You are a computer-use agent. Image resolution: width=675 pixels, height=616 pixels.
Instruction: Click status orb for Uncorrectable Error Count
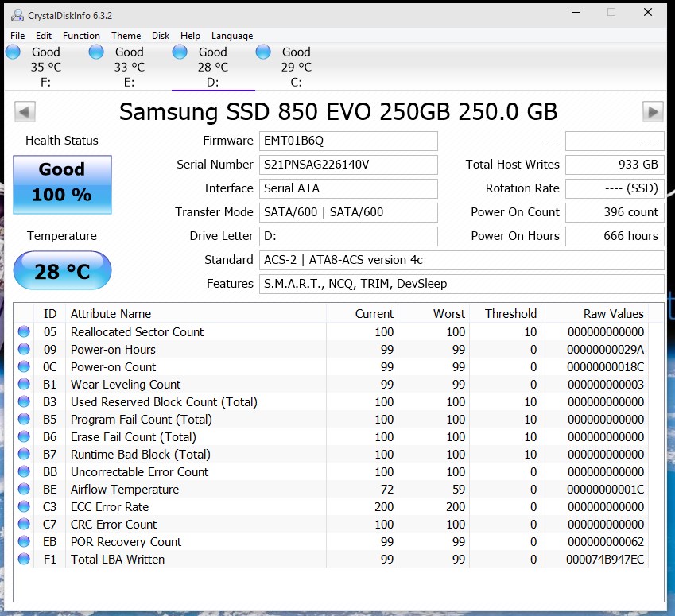(x=24, y=471)
